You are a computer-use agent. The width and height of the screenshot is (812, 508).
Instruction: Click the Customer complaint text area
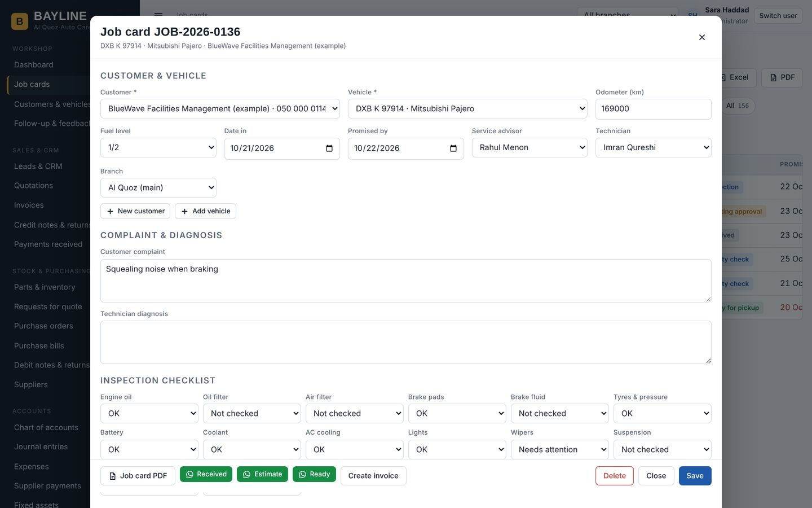[406, 281]
